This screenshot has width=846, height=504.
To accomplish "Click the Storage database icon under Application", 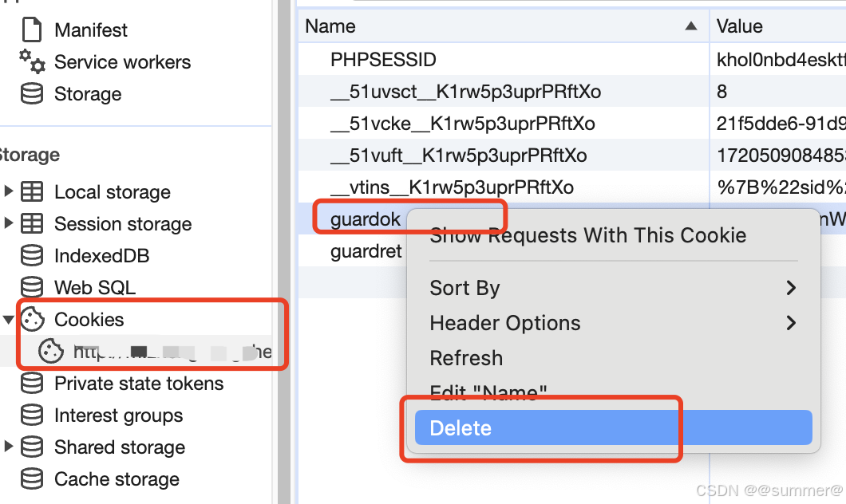I will 32,94.
